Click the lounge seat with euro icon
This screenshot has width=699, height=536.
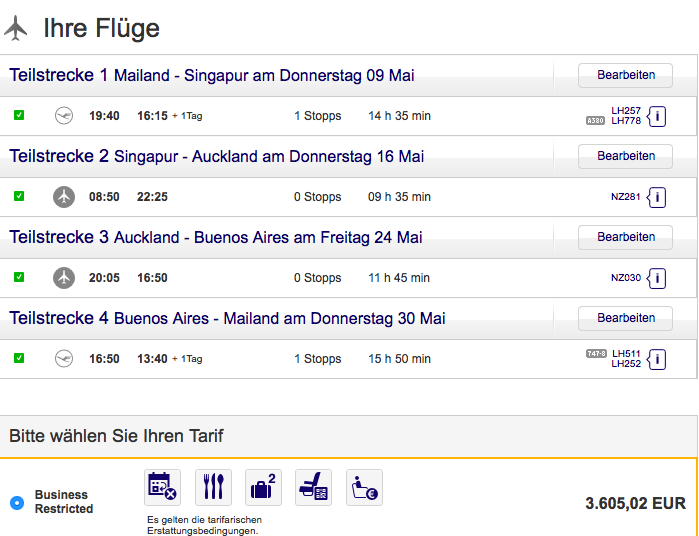(x=365, y=487)
